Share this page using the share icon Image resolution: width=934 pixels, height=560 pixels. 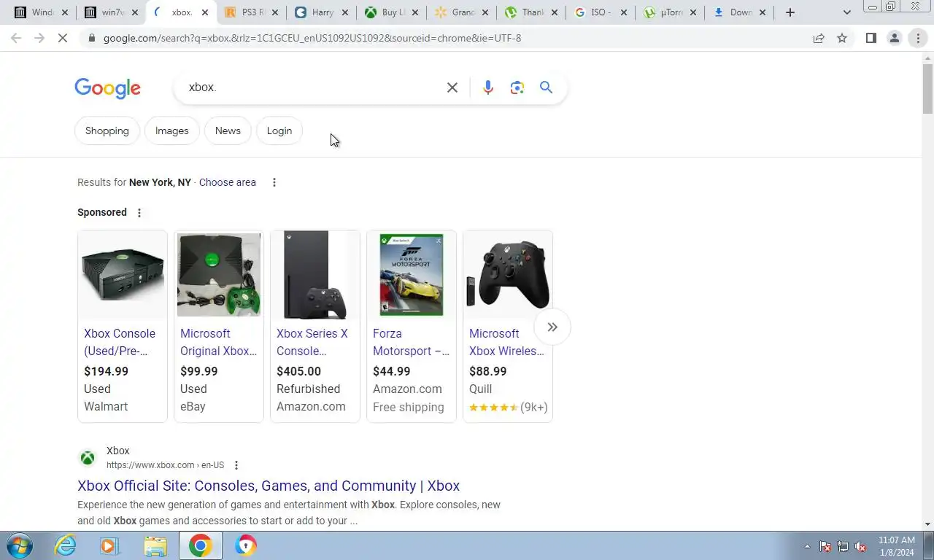click(x=819, y=38)
